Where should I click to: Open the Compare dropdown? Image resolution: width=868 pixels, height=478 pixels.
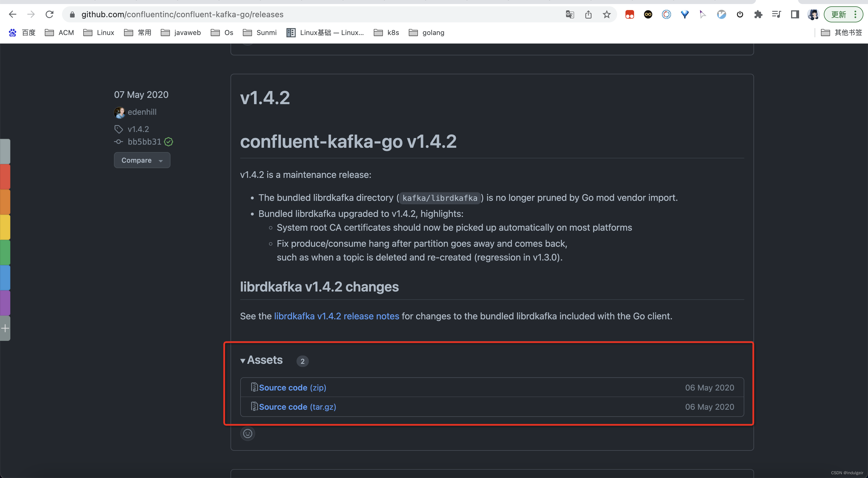coord(142,160)
